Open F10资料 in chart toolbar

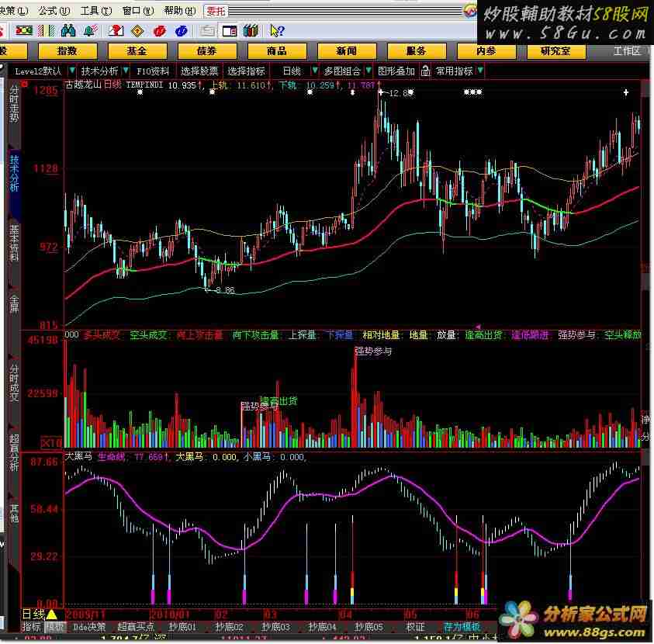point(153,71)
